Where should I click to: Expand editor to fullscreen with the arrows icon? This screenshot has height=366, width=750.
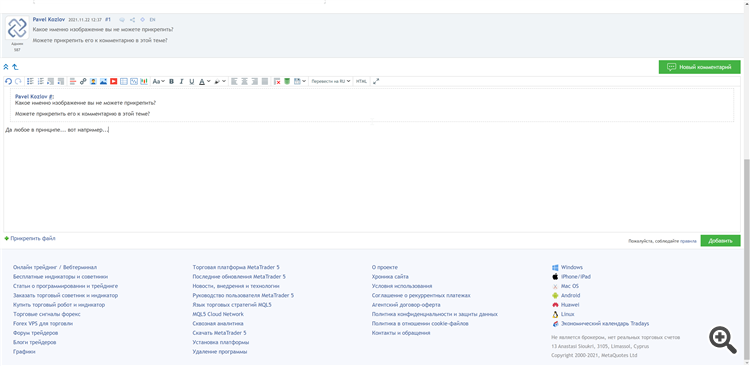(376, 81)
